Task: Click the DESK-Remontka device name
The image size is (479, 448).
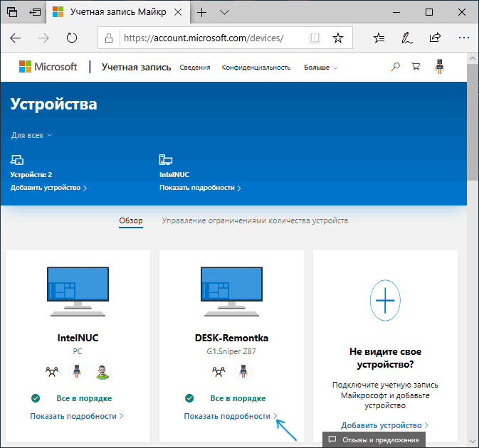Action: pyautogui.click(x=231, y=338)
